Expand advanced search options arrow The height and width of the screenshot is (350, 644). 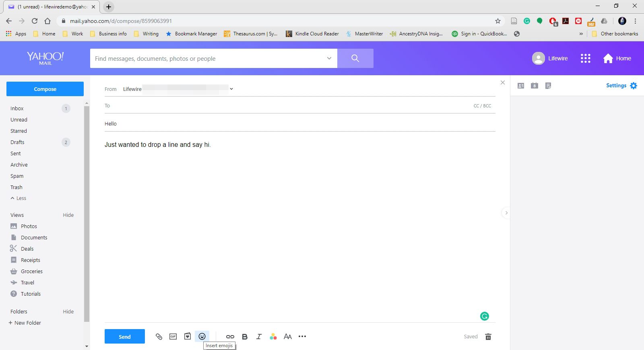(x=329, y=58)
